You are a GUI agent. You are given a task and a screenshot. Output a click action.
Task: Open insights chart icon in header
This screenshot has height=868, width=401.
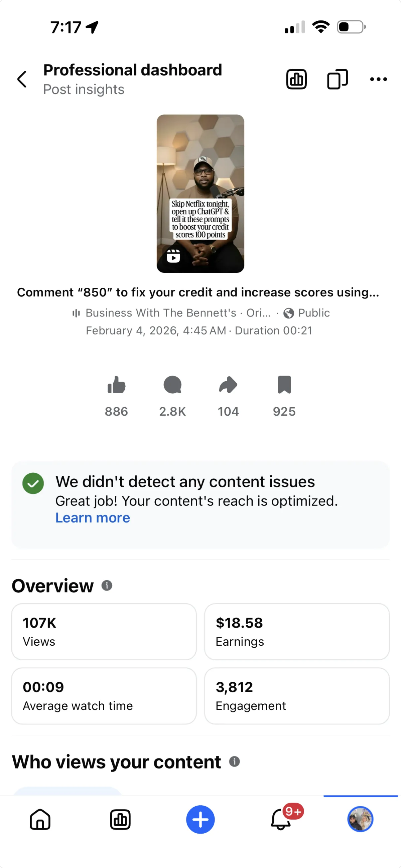click(x=296, y=79)
